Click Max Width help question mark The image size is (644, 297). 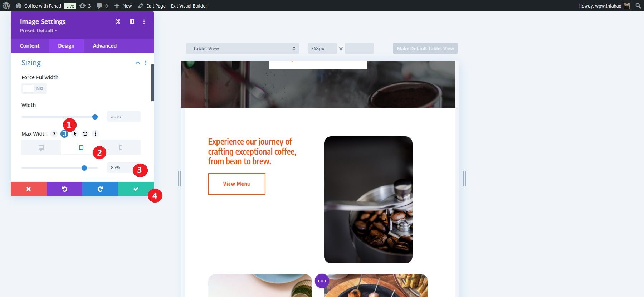pos(54,134)
